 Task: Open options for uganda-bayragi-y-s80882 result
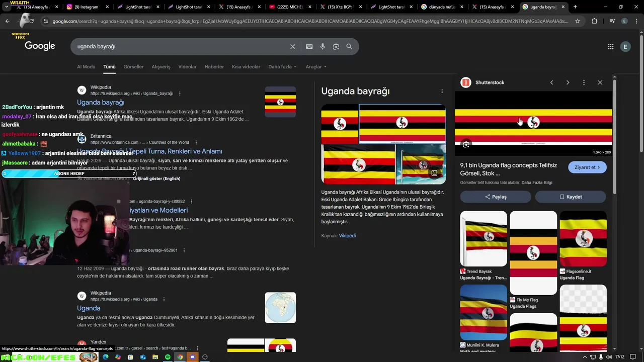(x=191, y=201)
